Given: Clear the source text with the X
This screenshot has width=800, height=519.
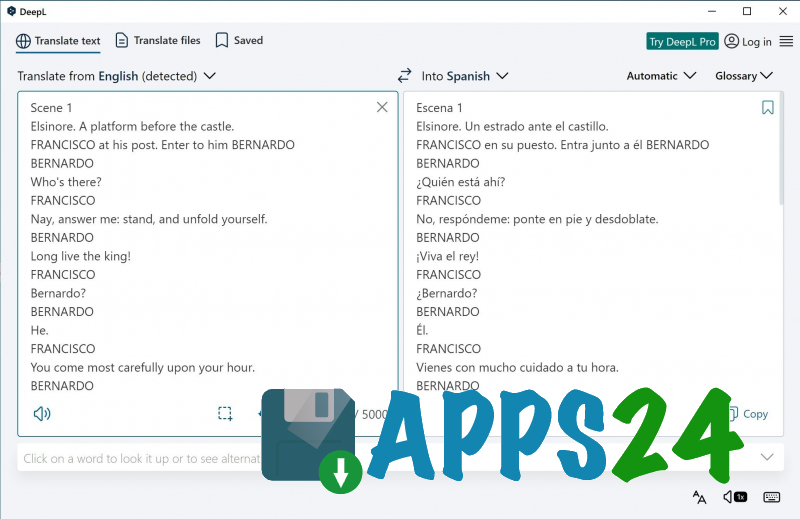Looking at the screenshot, I should [x=382, y=107].
